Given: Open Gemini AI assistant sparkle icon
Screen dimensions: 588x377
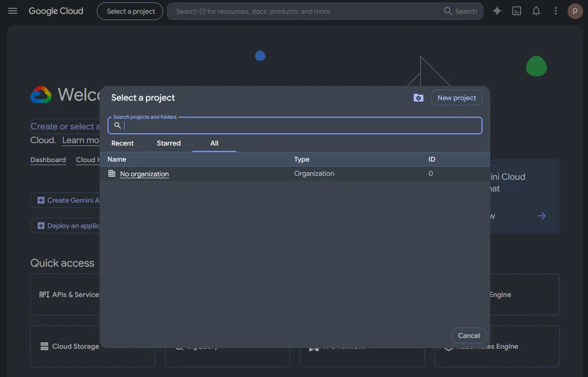Looking at the screenshot, I should point(497,11).
